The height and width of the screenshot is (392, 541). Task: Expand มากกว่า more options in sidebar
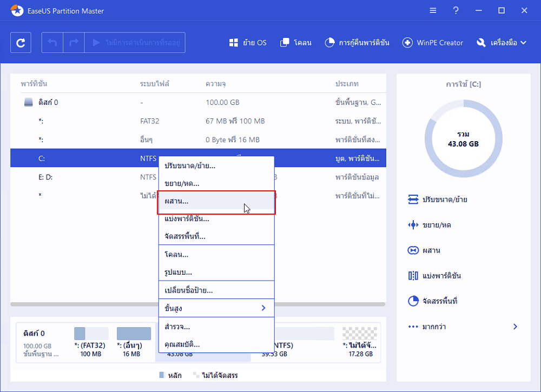click(x=463, y=327)
